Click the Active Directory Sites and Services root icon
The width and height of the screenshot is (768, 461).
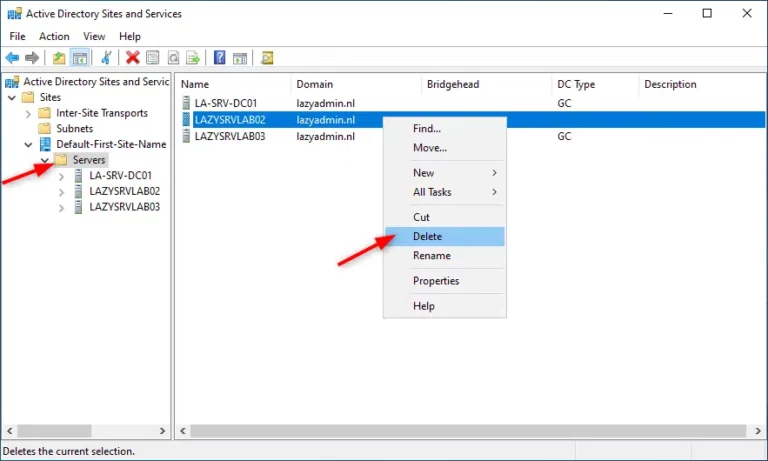pos(12,82)
